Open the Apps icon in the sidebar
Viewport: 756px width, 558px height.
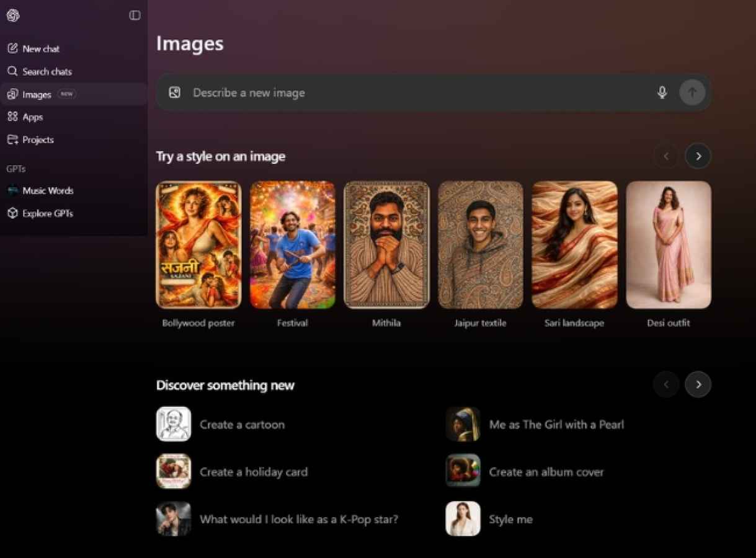pos(12,117)
